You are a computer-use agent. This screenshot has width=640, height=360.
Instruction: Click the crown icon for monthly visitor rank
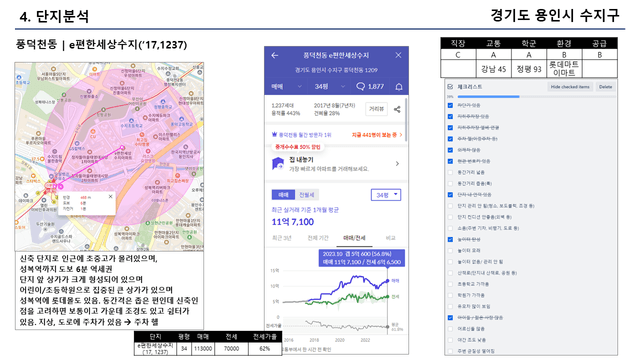[274, 134]
